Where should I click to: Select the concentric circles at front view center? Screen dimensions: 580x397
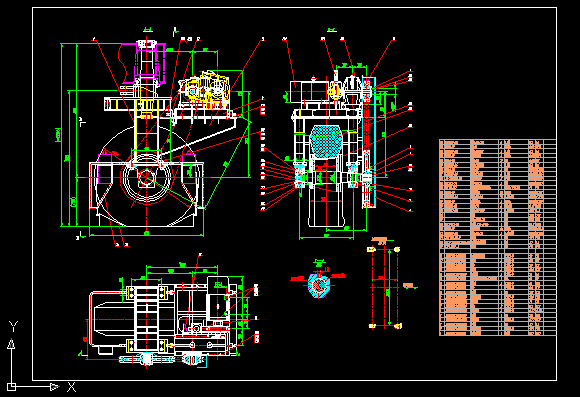point(147,178)
